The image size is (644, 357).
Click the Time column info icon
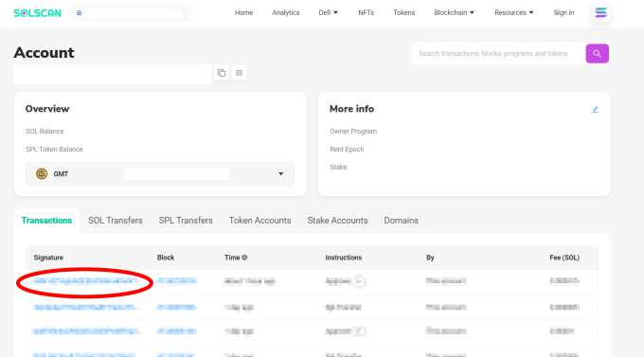244,258
